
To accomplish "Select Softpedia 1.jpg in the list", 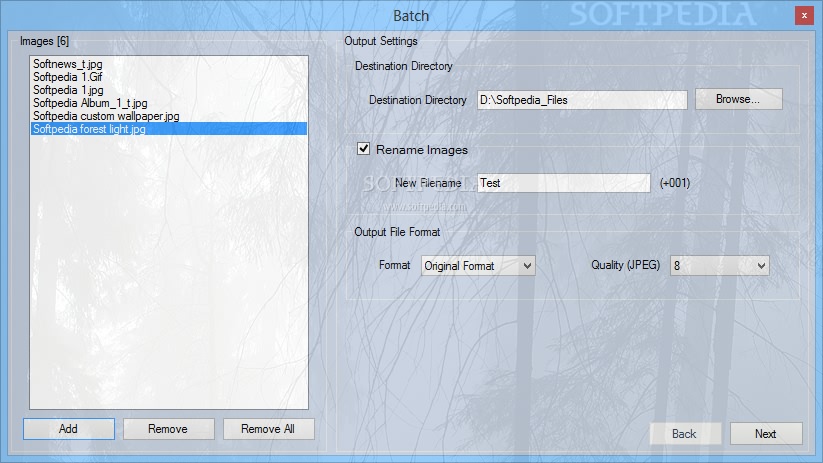I will pos(168,90).
